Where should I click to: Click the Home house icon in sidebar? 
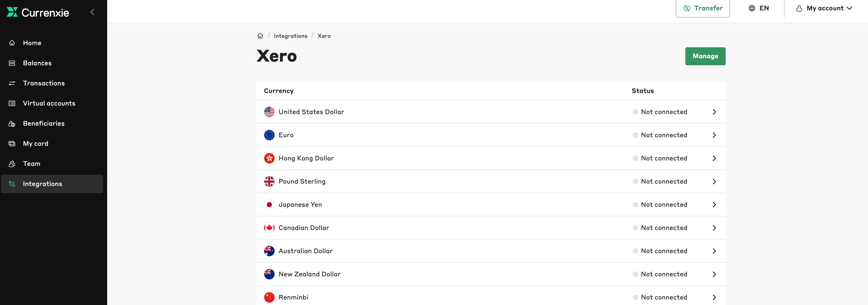click(x=12, y=43)
